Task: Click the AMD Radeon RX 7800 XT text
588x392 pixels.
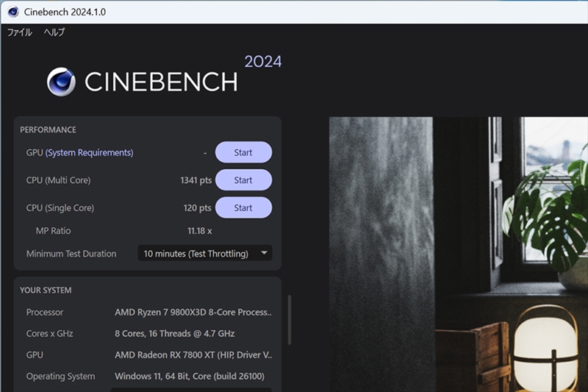Action: point(193,355)
